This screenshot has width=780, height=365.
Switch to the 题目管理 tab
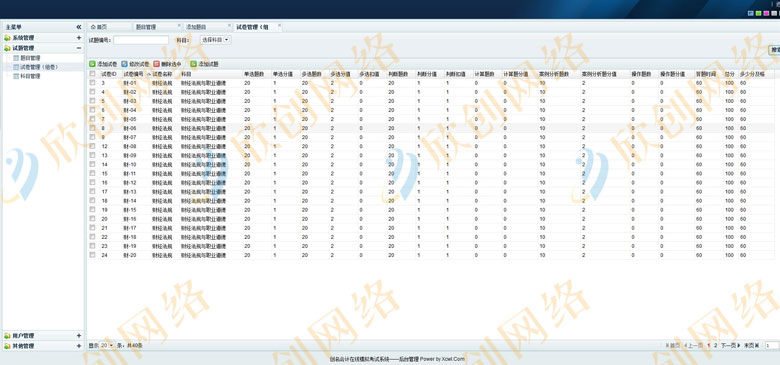coord(146,27)
